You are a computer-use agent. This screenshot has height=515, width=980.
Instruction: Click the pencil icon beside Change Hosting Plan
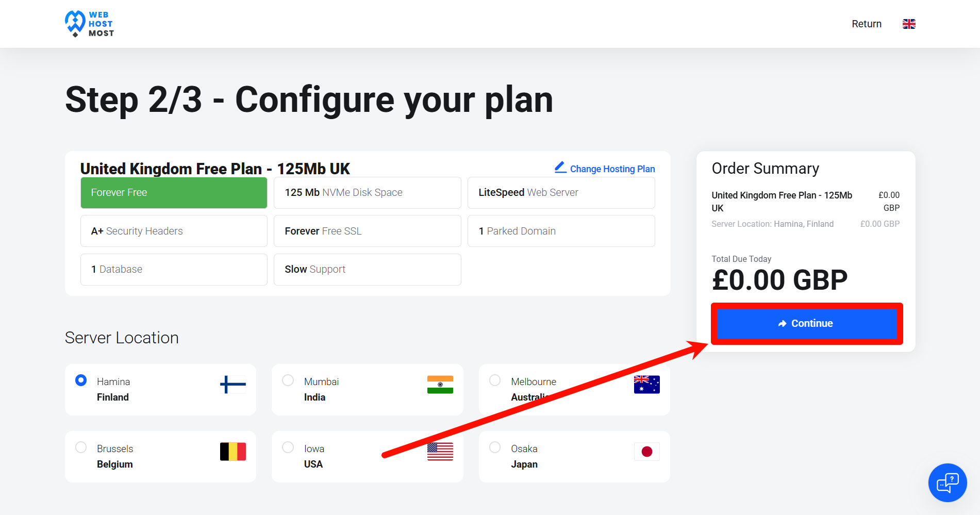[x=560, y=167]
